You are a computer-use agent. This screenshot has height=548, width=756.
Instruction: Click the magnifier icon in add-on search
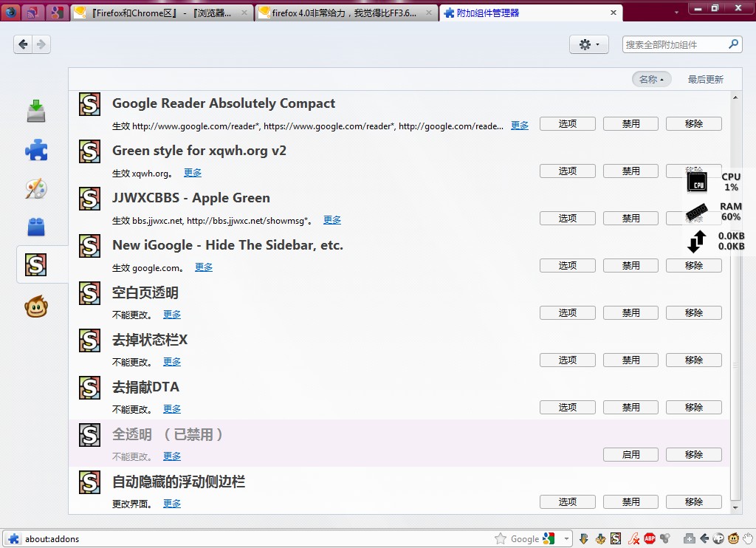click(733, 44)
